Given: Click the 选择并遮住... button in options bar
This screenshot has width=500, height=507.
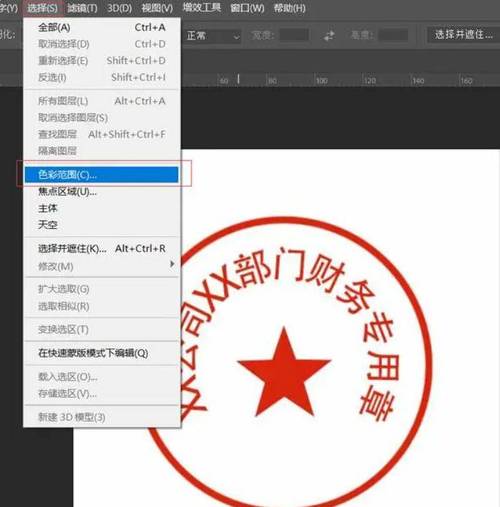Looking at the screenshot, I should (x=463, y=35).
